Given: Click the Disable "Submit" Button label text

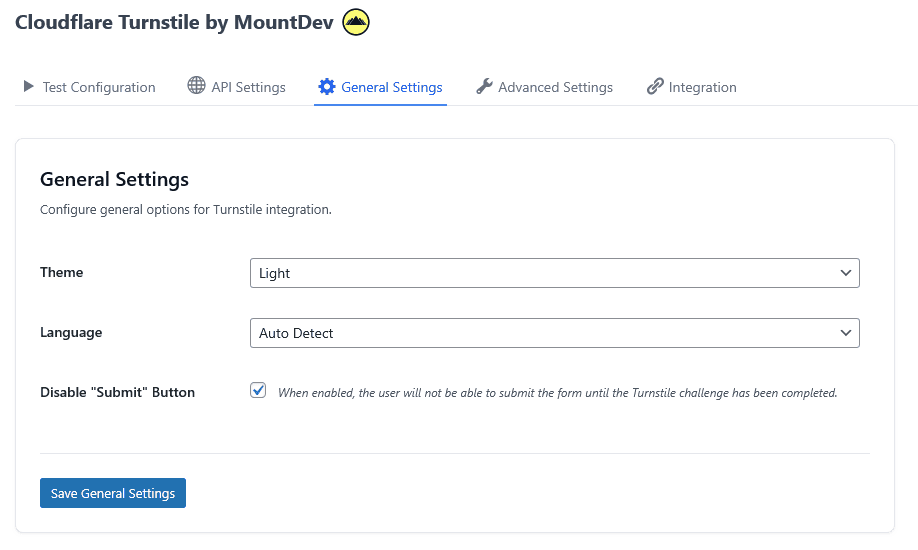Looking at the screenshot, I should click(117, 392).
